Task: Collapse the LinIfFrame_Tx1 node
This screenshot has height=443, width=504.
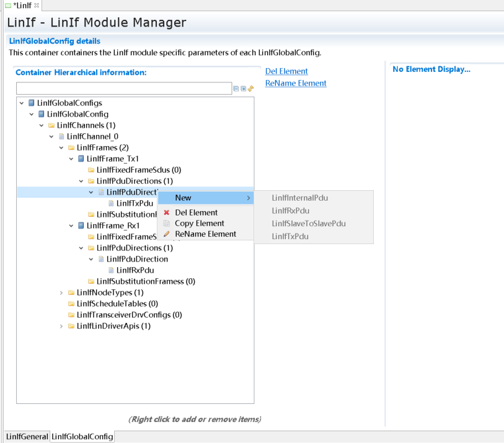Action: pyautogui.click(x=71, y=159)
